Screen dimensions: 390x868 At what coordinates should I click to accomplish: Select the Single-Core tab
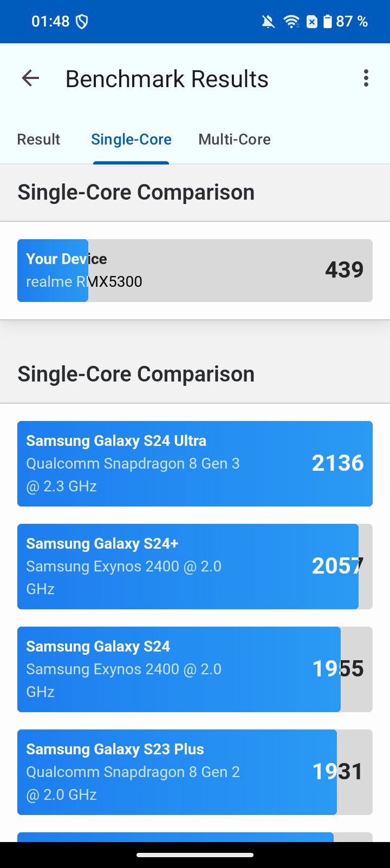pyautogui.click(x=131, y=140)
